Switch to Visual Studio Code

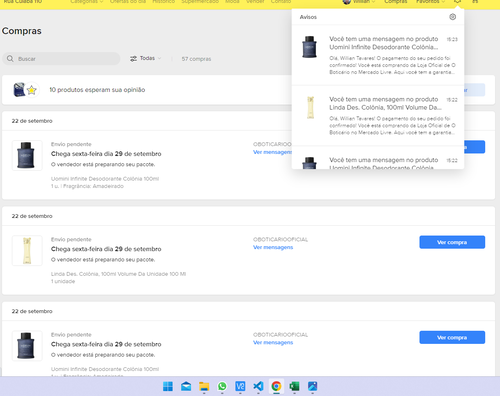click(x=258, y=386)
